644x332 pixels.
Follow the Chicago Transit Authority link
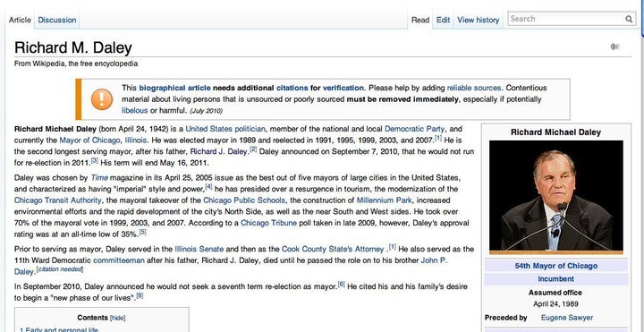[57, 200]
